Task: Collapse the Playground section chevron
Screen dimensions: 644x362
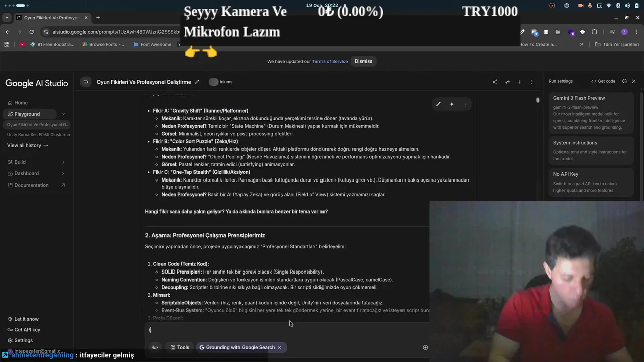Action: 63,114
